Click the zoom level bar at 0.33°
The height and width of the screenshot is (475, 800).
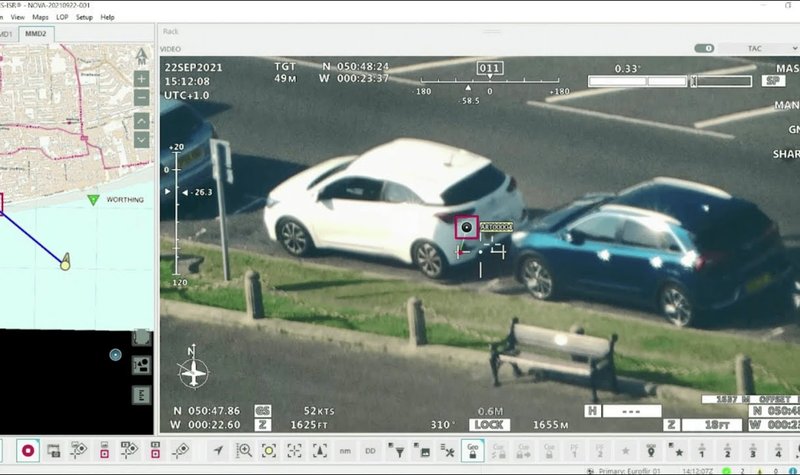pos(670,81)
